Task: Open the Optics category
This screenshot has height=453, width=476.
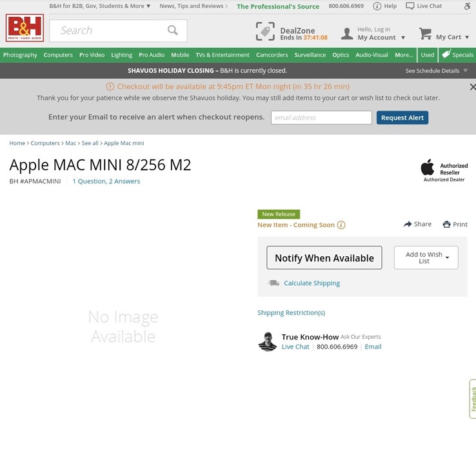Action: [x=341, y=55]
